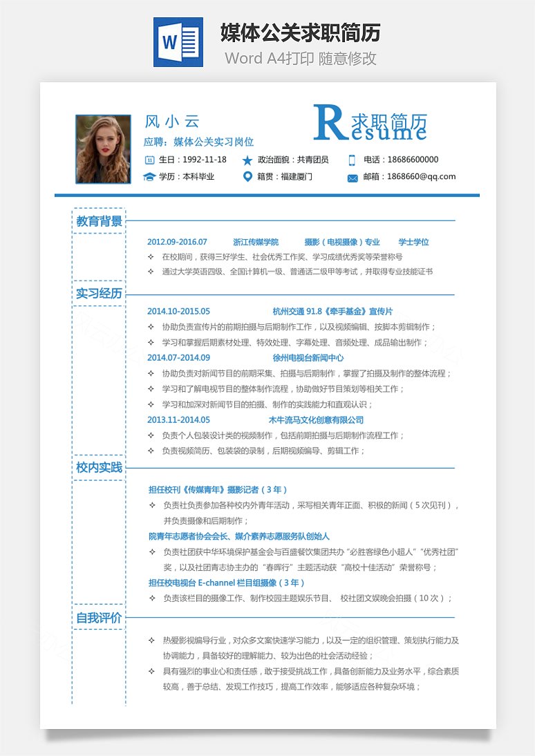The width and height of the screenshot is (535, 756).
Task: Click the profile photo of the applicant
Action: pyautogui.click(x=103, y=149)
